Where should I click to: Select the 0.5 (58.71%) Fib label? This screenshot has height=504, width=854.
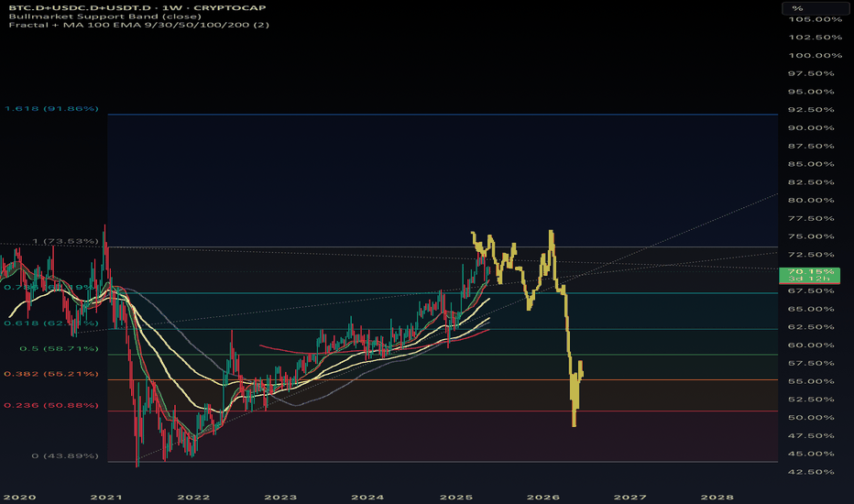coord(59,348)
